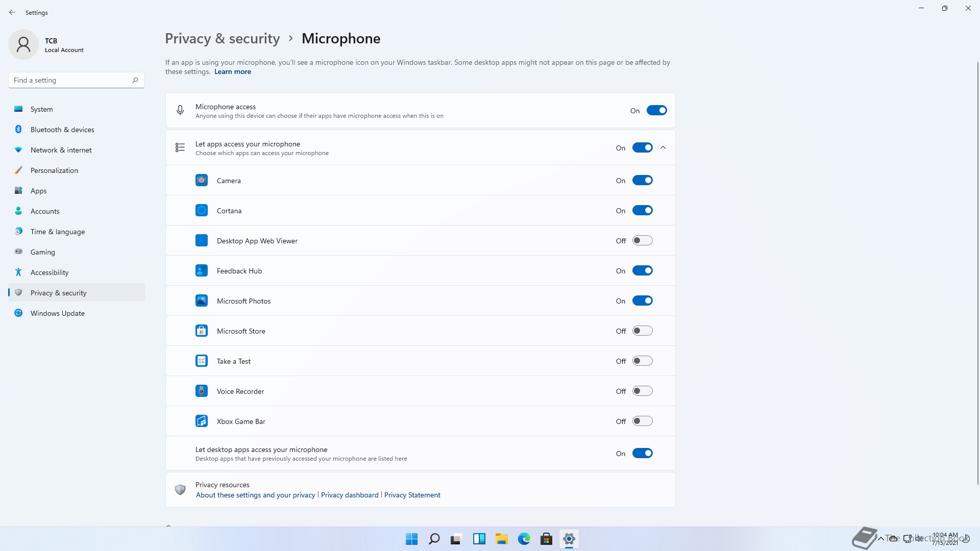
Task: Click the Learn more link
Action: tap(233, 72)
